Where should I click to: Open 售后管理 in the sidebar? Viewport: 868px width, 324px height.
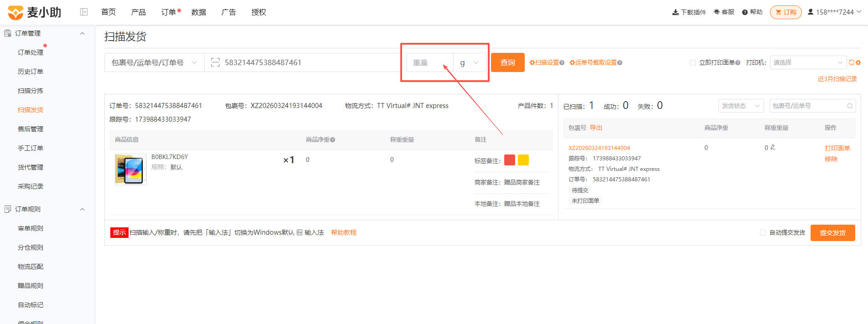[31, 129]
